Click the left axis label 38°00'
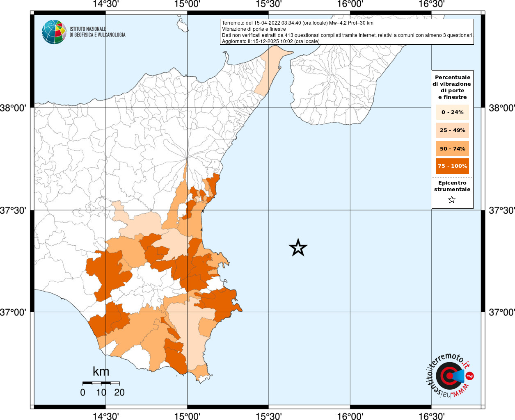The height and width of the screenshot is (420, 515). point(13,108)
